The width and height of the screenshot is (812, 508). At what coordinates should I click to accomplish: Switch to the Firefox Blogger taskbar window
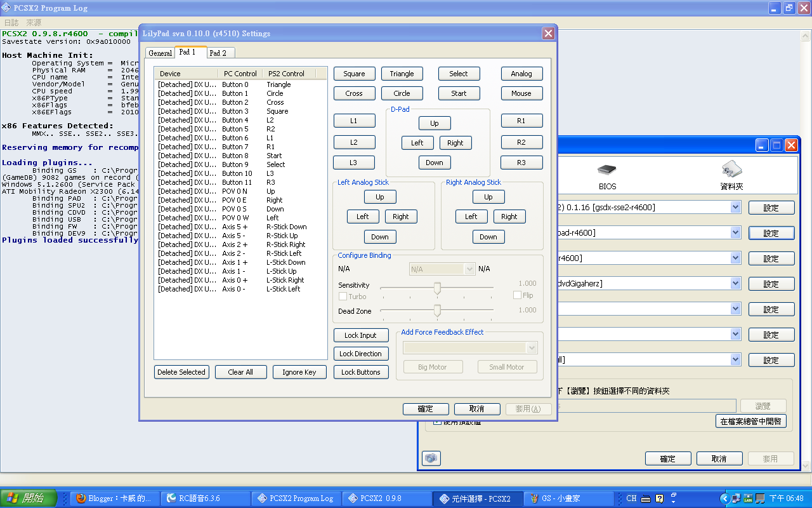pos(115,498)
